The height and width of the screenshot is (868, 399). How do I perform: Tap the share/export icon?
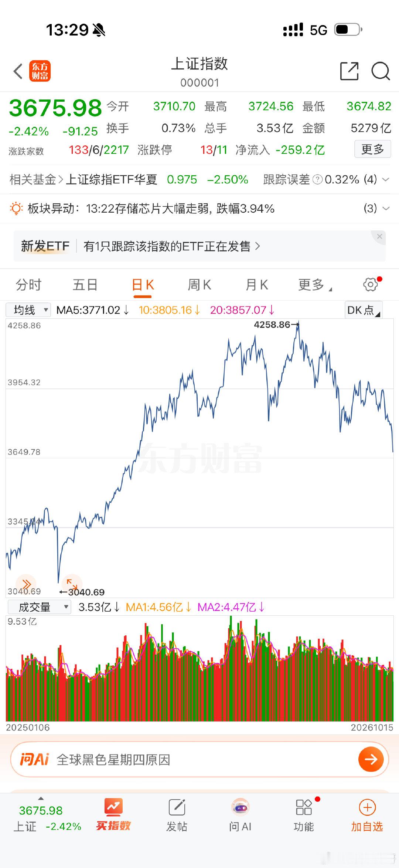[349, 71]
